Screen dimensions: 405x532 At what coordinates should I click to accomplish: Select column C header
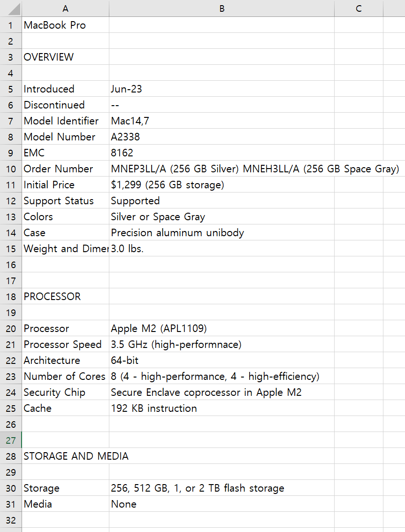359,8
